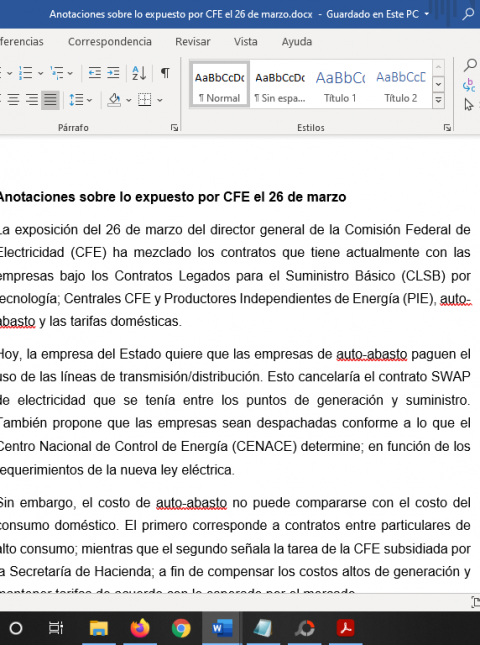Open the circular arrows app on taskbar

coord(305,628)
